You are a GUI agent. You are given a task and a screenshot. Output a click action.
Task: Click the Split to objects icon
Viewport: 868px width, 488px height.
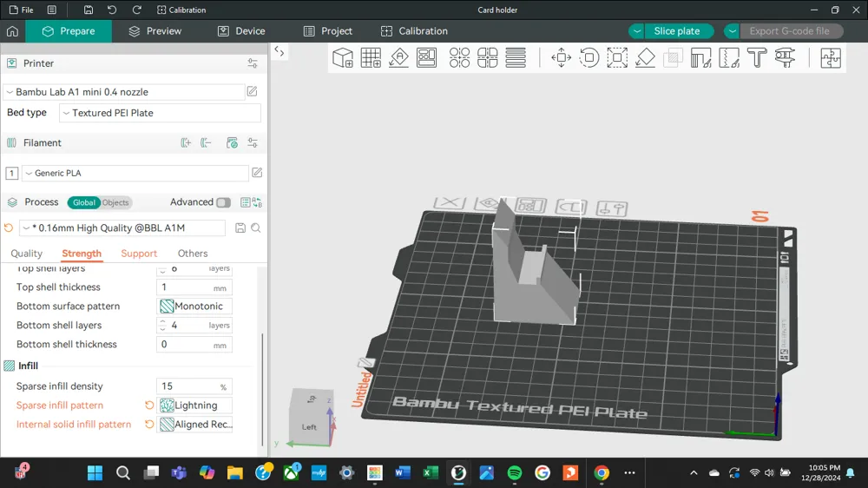click(459, 57)
